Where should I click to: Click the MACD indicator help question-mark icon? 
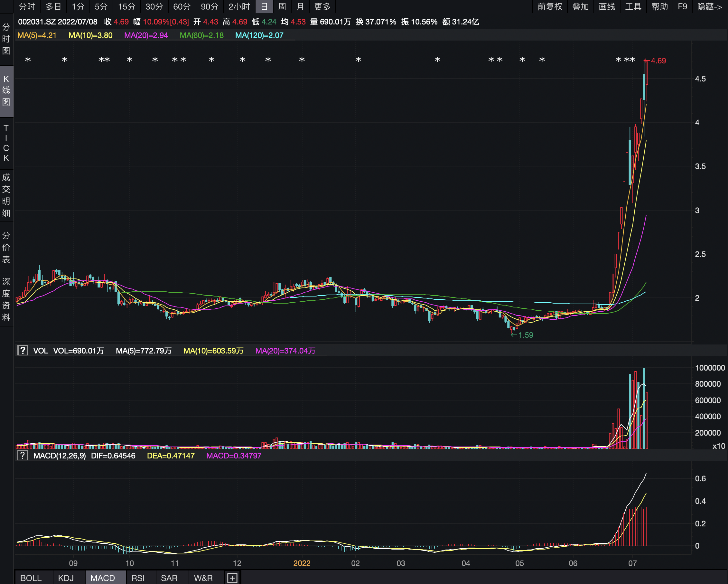pyautogui.click(x=23, y=455)
